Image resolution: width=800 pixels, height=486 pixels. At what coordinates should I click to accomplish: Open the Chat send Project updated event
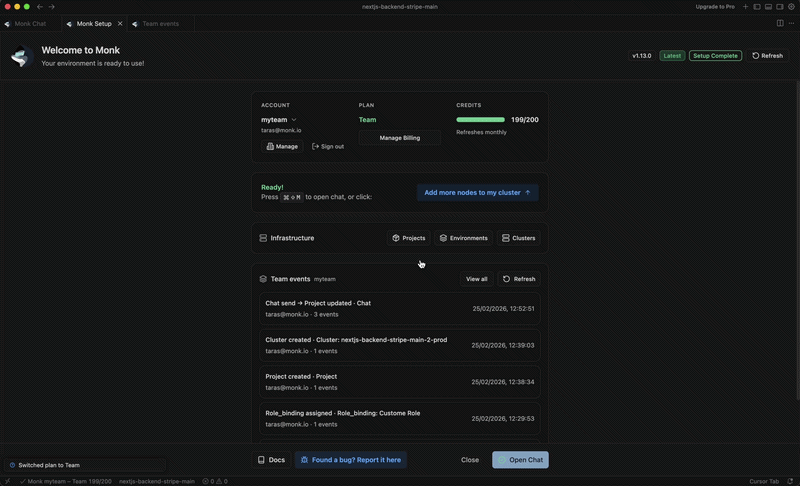399,309
